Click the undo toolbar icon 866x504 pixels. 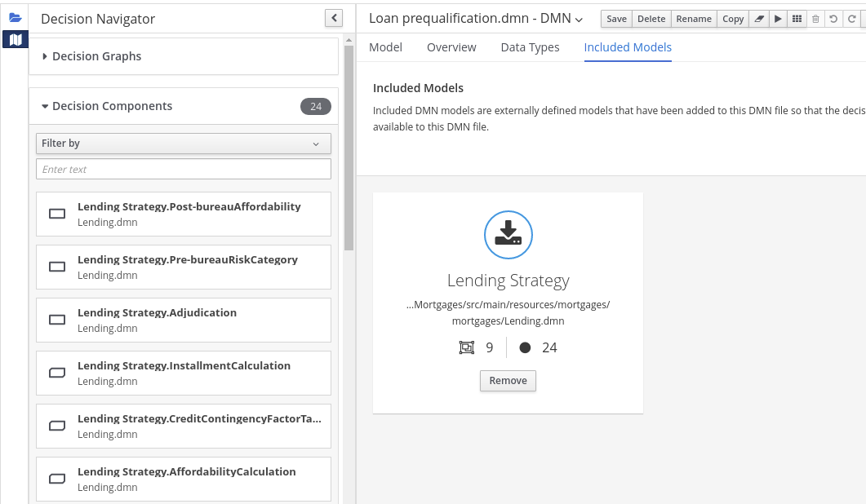[x=833, y=19]
